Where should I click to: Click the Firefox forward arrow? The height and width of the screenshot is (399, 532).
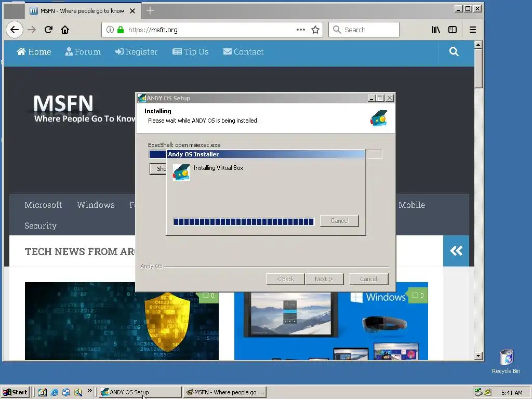32,30
